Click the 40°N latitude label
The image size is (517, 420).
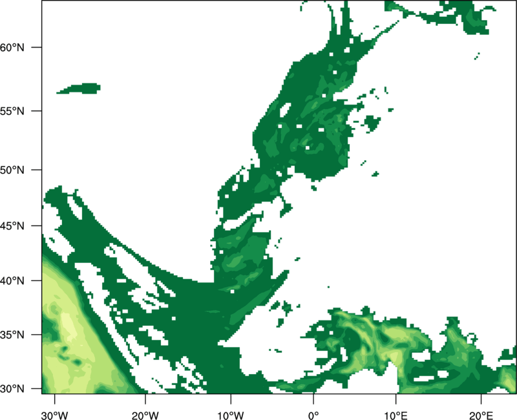12,281
